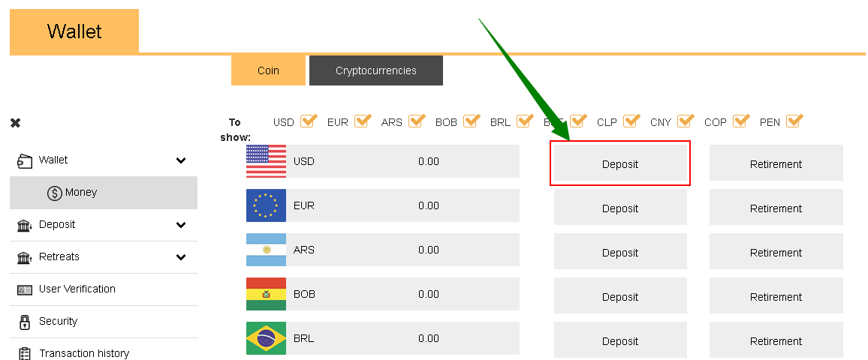Collapse the Wallet sidebar chevron
The width and height of the screenshot is (868, 360).
180,161
